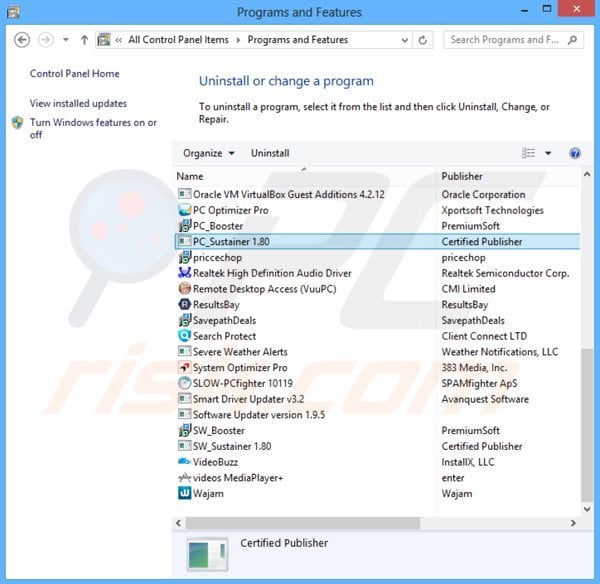Expand breadcrumb chevron after All Control Panel Items
The image size is (600, 584).
click(x=238, y=40)
